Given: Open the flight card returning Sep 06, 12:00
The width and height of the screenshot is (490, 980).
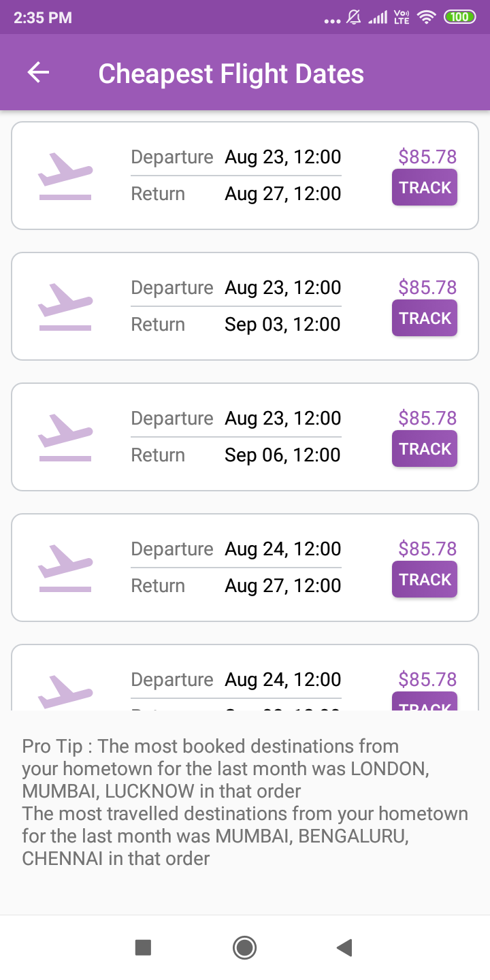Looking at the screenshot, I should tap(282, 455).
